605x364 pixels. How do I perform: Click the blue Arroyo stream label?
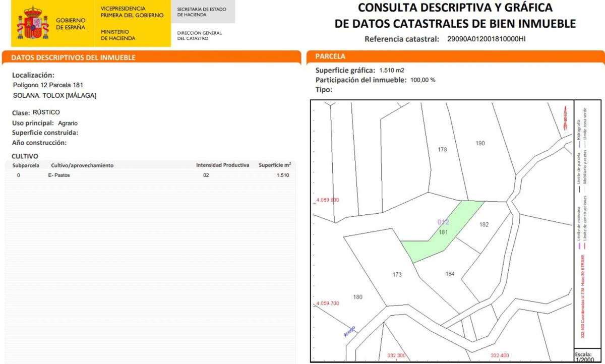coord(349,331)
